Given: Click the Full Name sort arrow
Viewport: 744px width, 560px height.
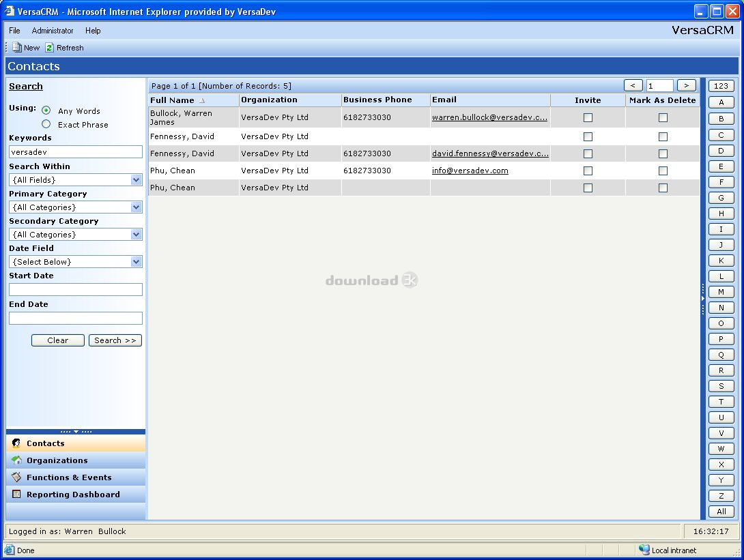Looking at the screenshot, I should 202,100.
